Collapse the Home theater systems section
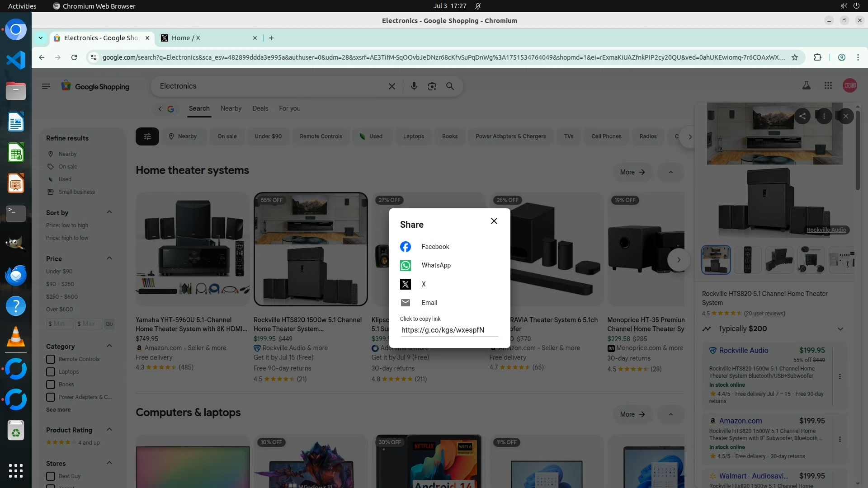 pos(670,172)
